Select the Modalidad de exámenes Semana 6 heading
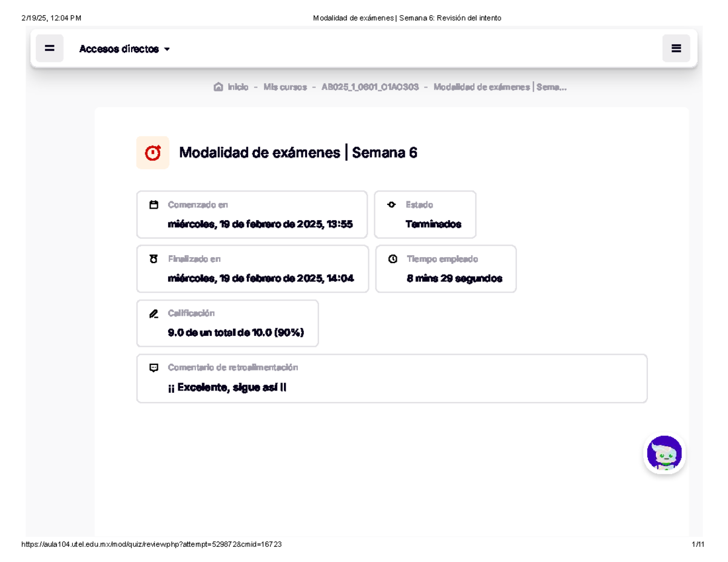This screenshot has height=562, width=728. [298, 153]
